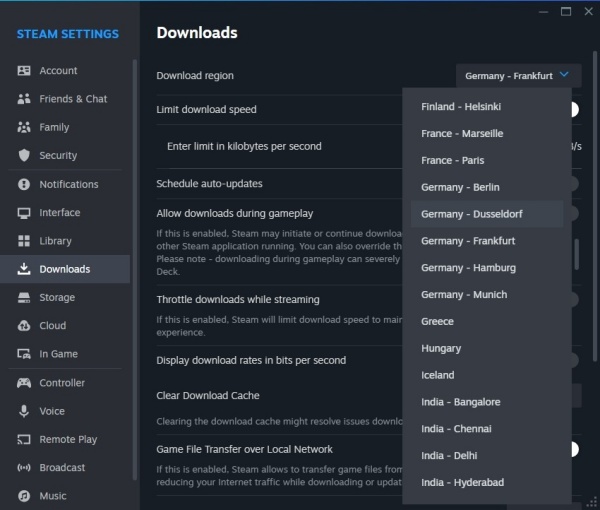
Task: Select Hungary in the region list
Action: (x=487, y=348)
